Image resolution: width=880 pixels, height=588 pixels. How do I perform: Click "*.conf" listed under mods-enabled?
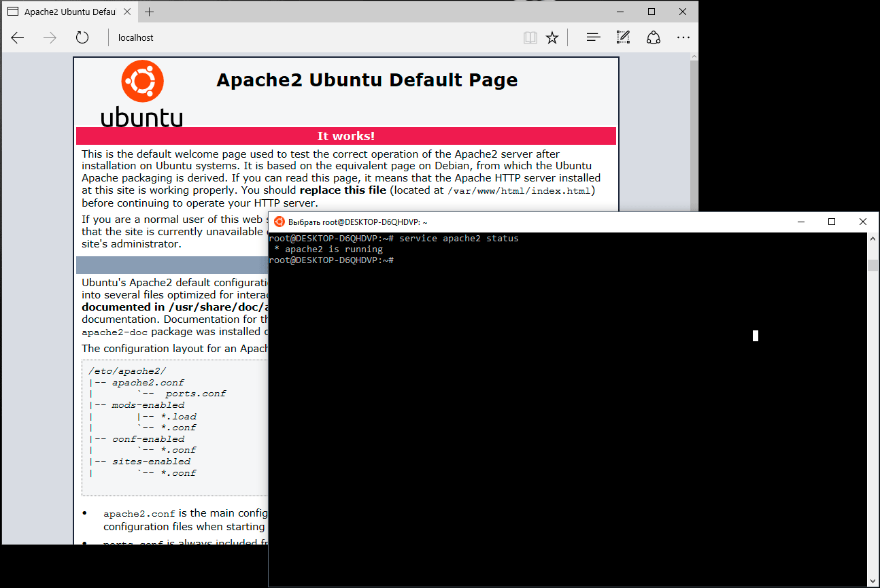pyautogui.click(x=178, y=428)
